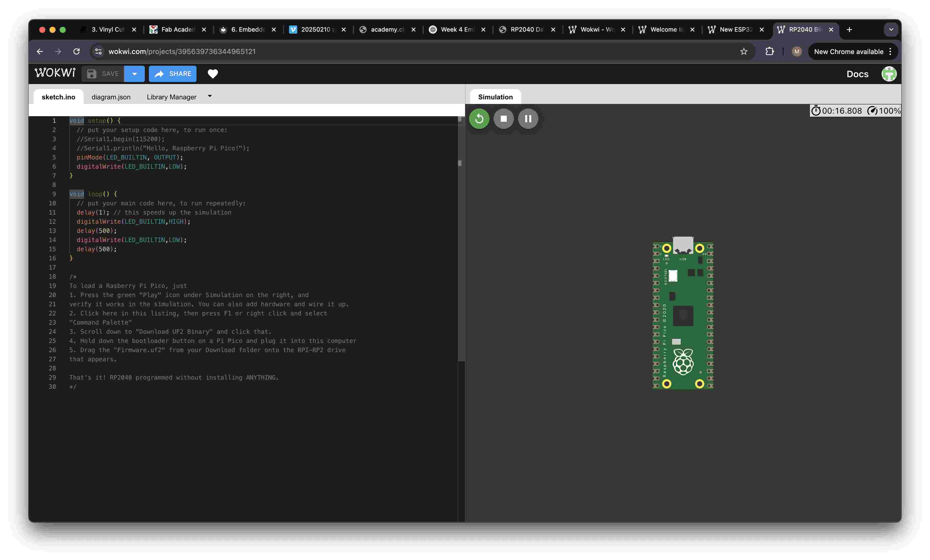Share the project via SHARE button
Viewport: 930px width, 560px height.
[x=173, y=74]
